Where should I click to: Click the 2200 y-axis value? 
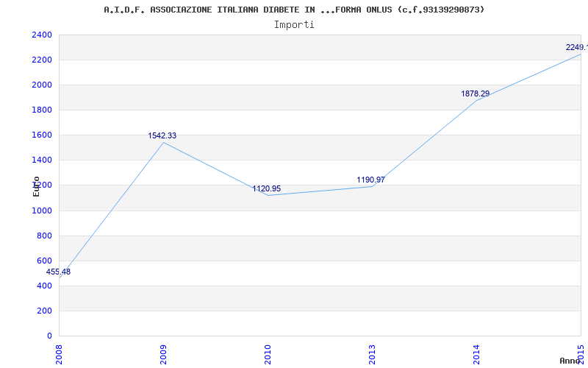click(x=42, y=60)
